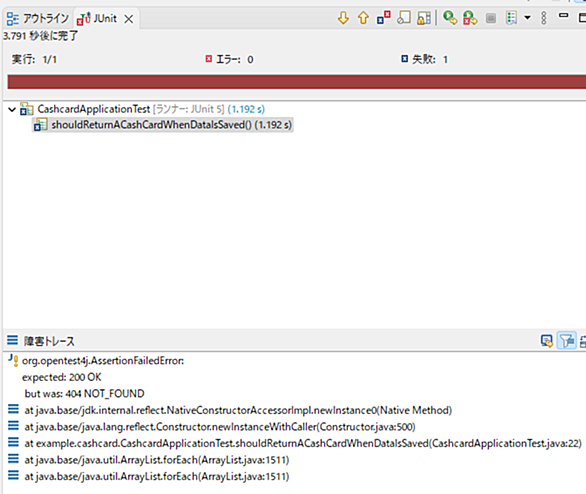Toggle show failures only filter

pyautogui.click(x=383, y=18)
